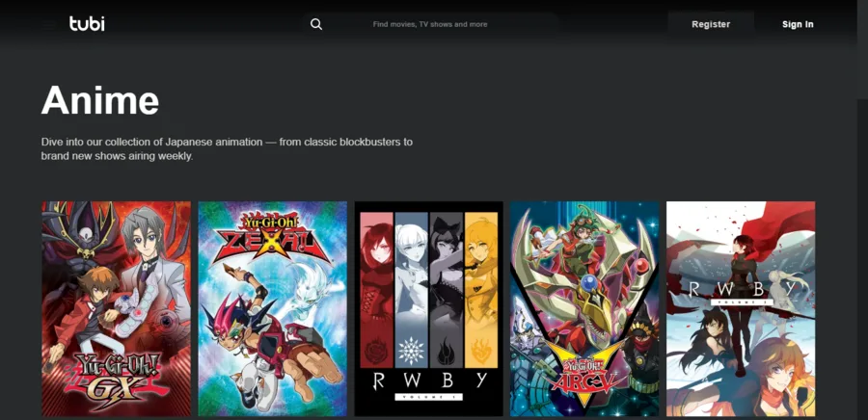
Task: Open the Yu-Gi-Oh! GX poster
Action: 117,308
